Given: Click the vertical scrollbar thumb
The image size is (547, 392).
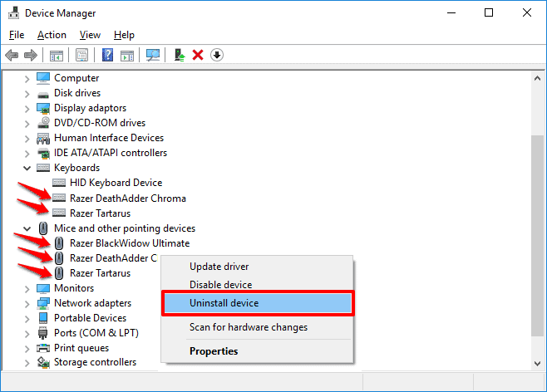Looking at the screenshot, I should (537, 236).
